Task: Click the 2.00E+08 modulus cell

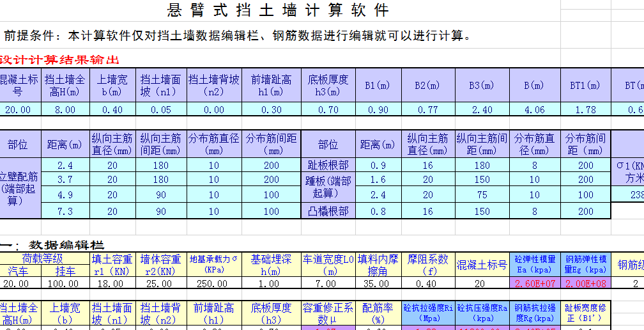Action: pyautogui.click(x=586, y=283)
